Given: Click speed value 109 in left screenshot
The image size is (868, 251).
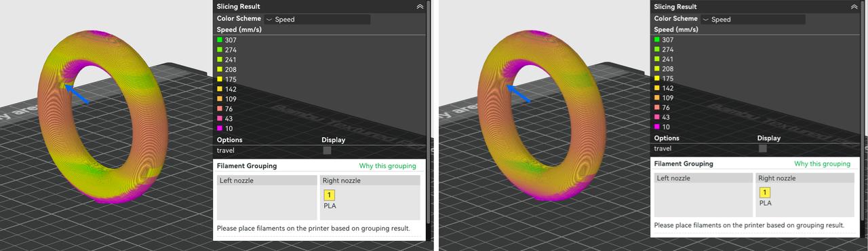Looking at the screenshot, I should tap(231, 99).
